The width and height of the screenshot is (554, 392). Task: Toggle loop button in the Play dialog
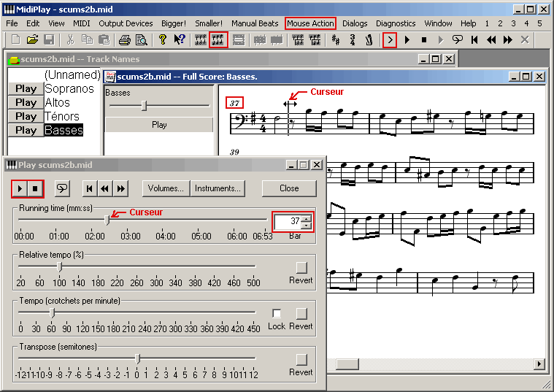coord(62,188)
